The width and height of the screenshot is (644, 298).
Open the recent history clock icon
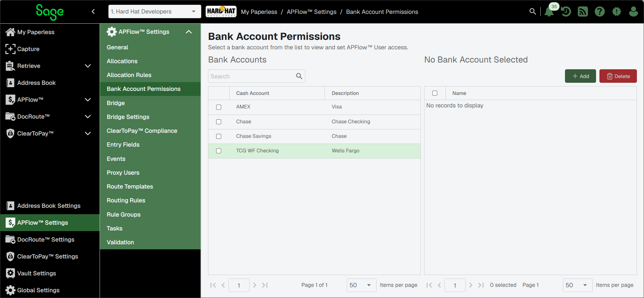click(x=566, y=11)
